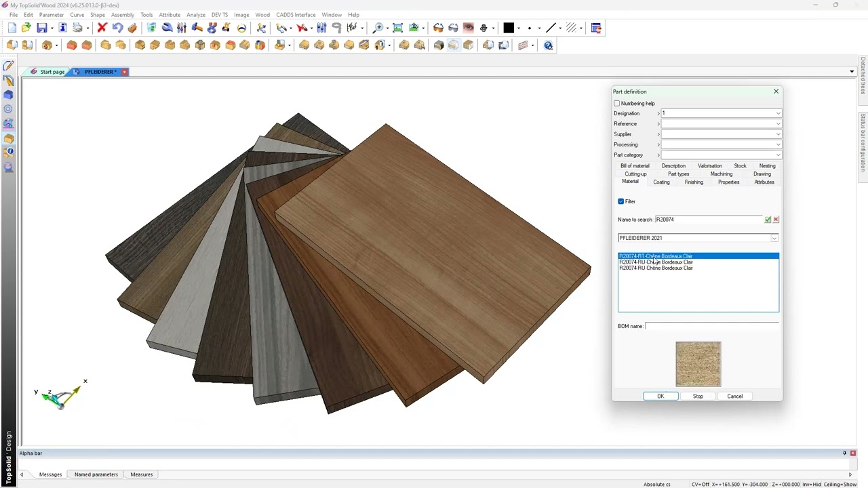Click the orange box icon in left sidebar
868x488 pixels.
(8, 138)
